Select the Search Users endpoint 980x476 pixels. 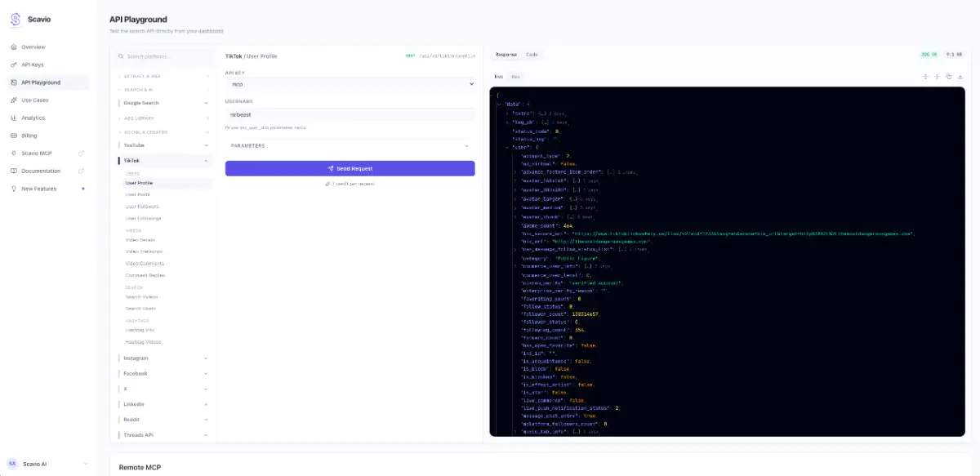coord(166,308)
